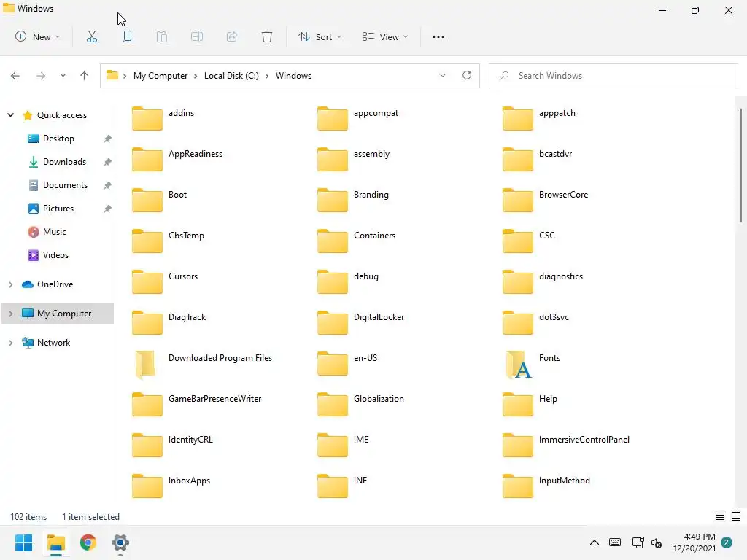Select the en-US folder

347,363
